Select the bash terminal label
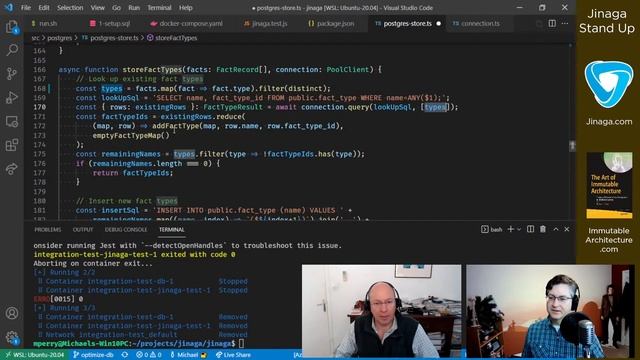Screen dimensions: 640x360 [x=491, y=229]
